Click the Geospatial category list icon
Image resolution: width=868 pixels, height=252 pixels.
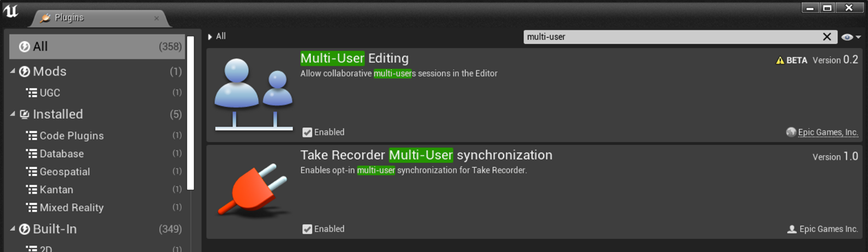coord(32,171)
